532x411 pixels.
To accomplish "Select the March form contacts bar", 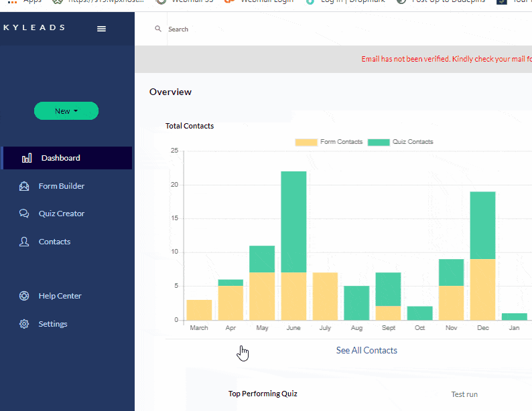I will (199, 309).
